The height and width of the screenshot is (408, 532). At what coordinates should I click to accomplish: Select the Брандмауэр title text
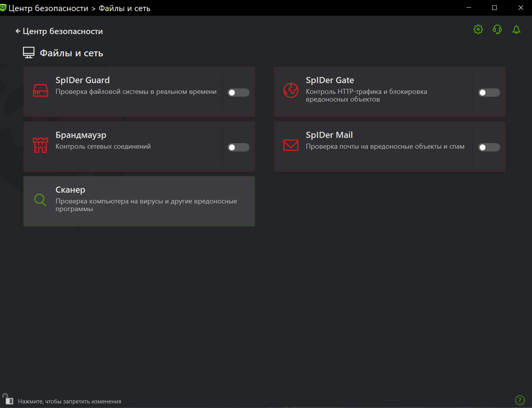(x=81, y=135)
